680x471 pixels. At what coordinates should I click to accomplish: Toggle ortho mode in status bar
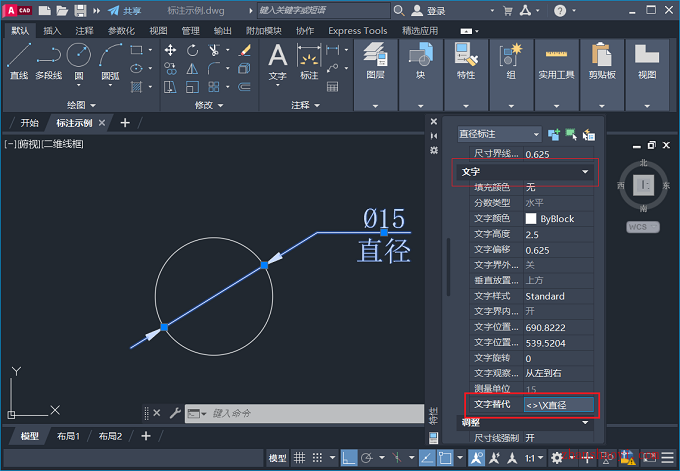pyautogui.click(x=348, y=458)
